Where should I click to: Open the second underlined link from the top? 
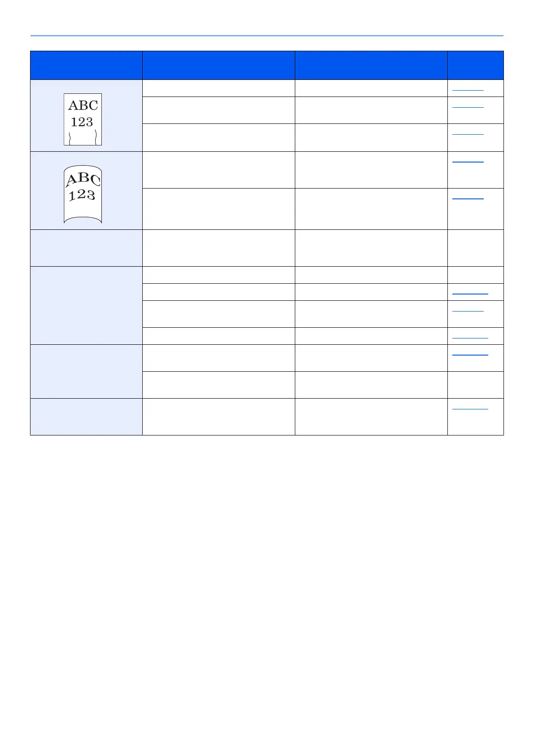click(x=468, y=107)
